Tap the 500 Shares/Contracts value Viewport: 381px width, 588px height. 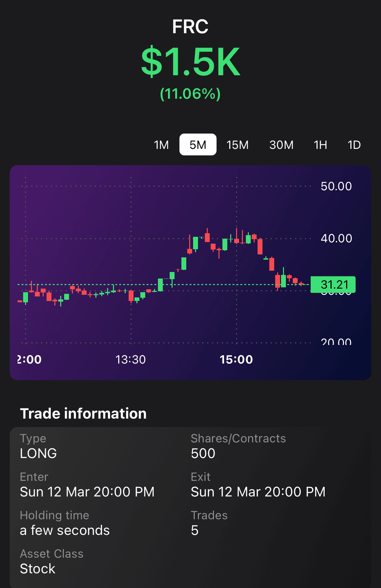pos(203,453)
